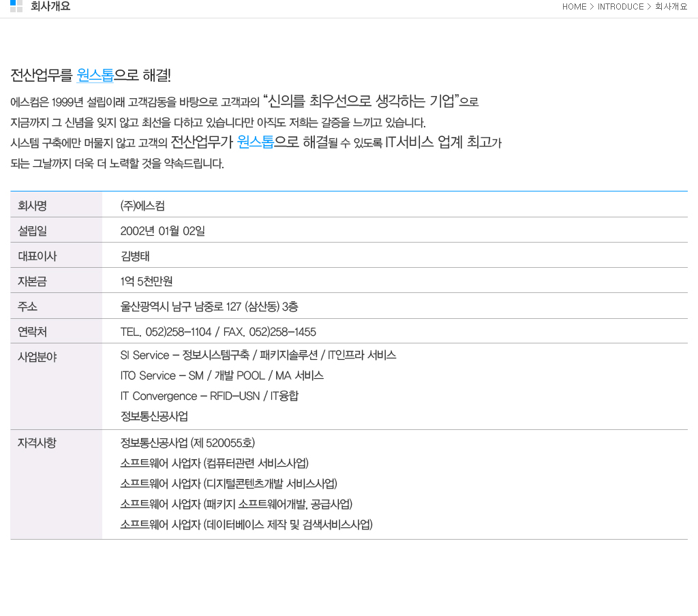This screenshot has height=616, width=698.
Task: Click the 사업분야 row label
Action: pyautogui.click(x=37, y=357)
